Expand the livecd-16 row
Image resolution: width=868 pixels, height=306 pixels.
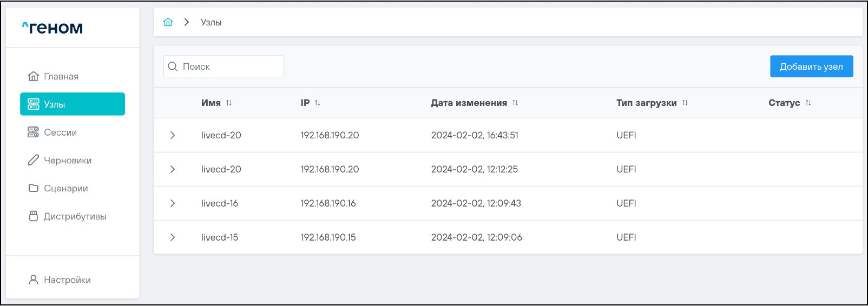coord(173,203)
